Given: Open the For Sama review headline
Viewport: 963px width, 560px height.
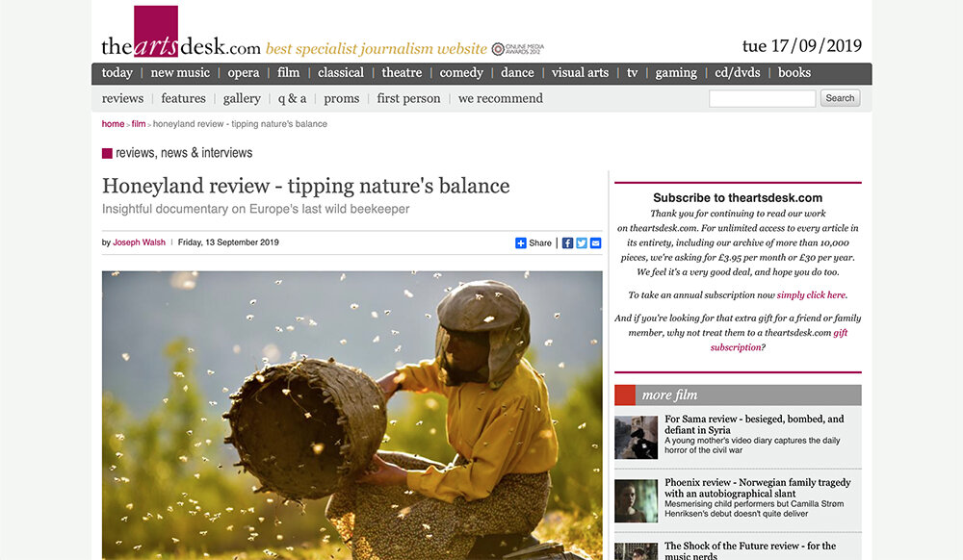Looking at the screenshot, I should click(x=754, y=424).
